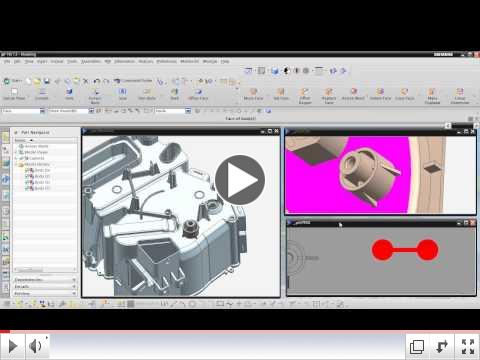480x360 pixels.
Task: Select the Unite tool
Action: 69,94
